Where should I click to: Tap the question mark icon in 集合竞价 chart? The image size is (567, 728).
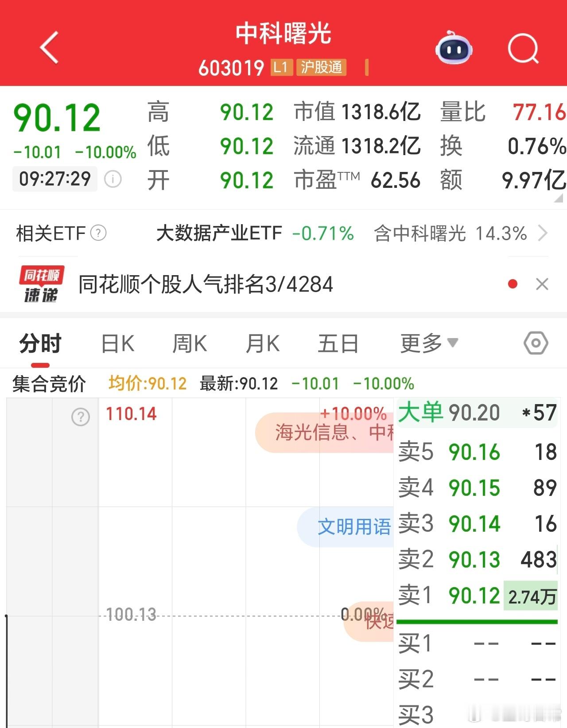click(81, 417)
